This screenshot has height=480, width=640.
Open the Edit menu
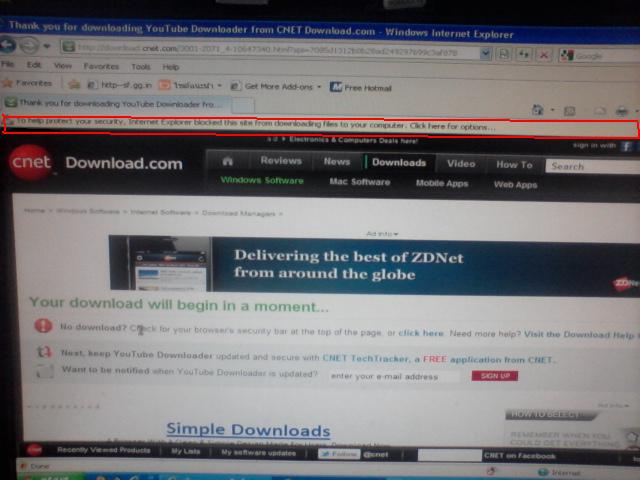33,65
